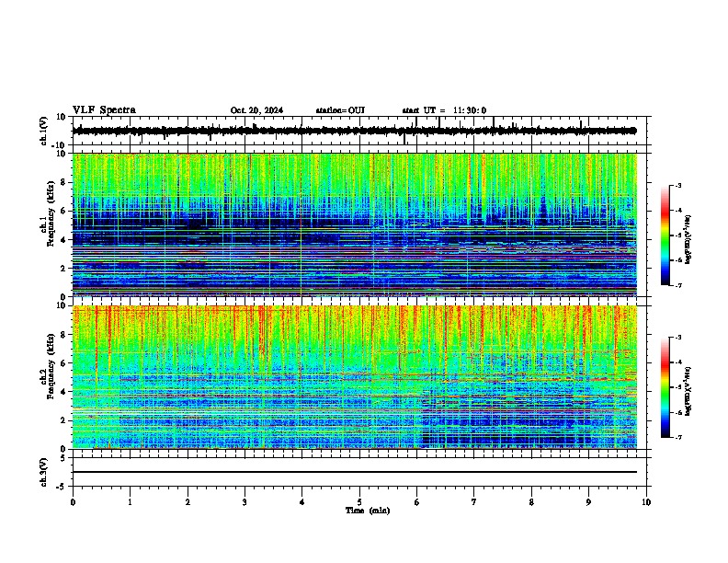The width and height of the screenshot is (728, 563).
Task: Click the "ch.3(V)" axis label
Action: 44,473
